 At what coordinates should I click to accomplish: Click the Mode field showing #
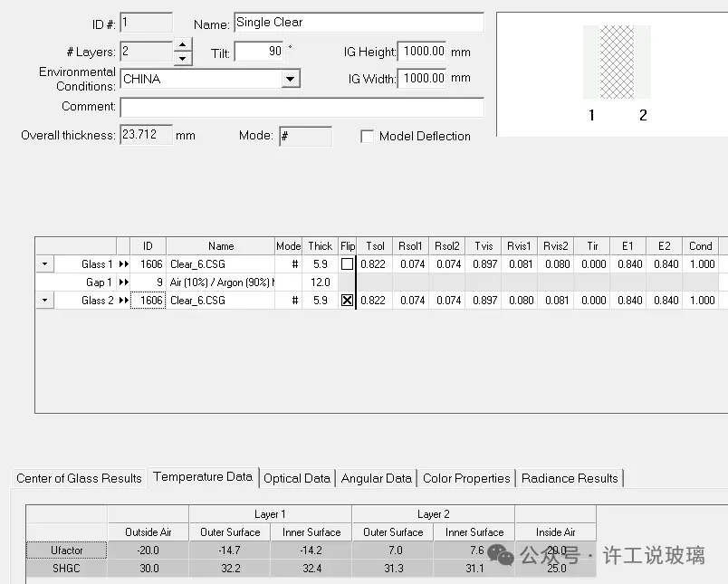click(305, 137)
